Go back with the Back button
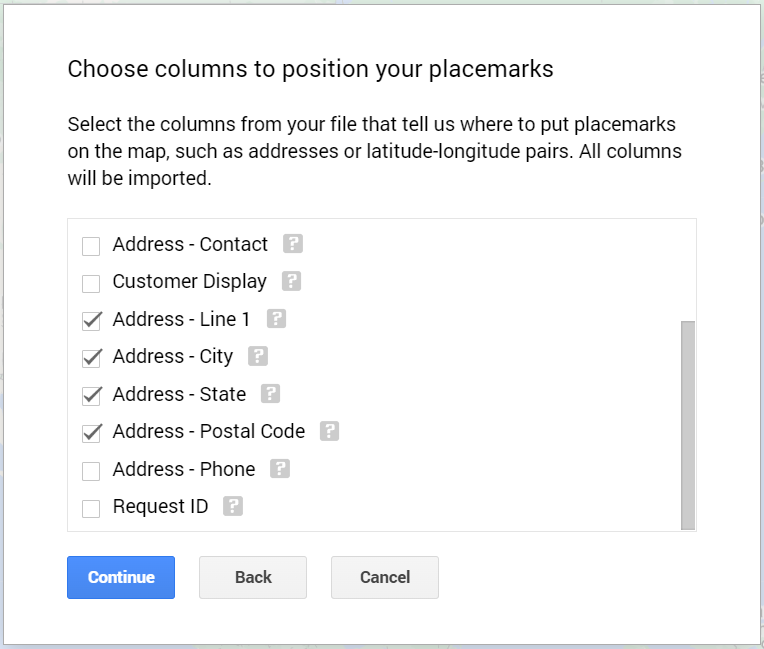Viewport: 764px width, 649px height. pos(253,577)
